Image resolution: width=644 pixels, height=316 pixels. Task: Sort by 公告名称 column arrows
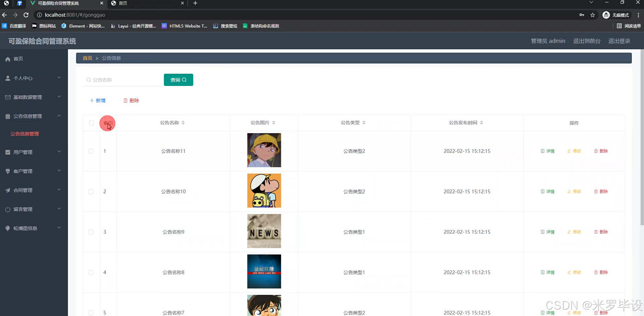[x=183, y=123]
